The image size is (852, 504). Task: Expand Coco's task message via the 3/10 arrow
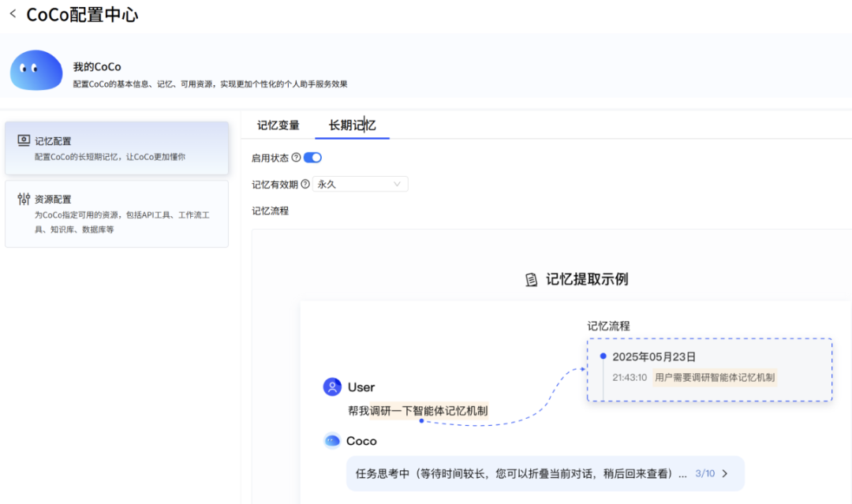click(x=725, y=474)
